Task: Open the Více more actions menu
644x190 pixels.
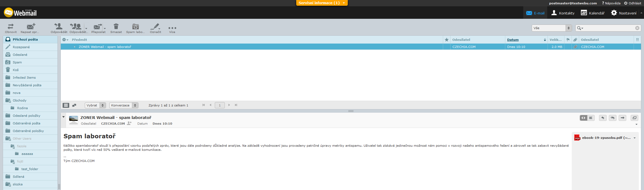Action: (x=172, y=28)
